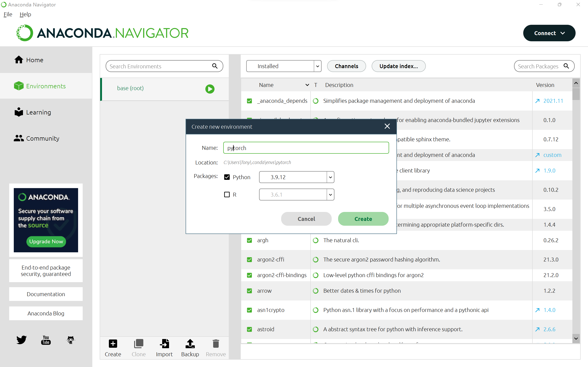Open the Twitter bird icon link
588x367 pixels.
tap(21, 339)
